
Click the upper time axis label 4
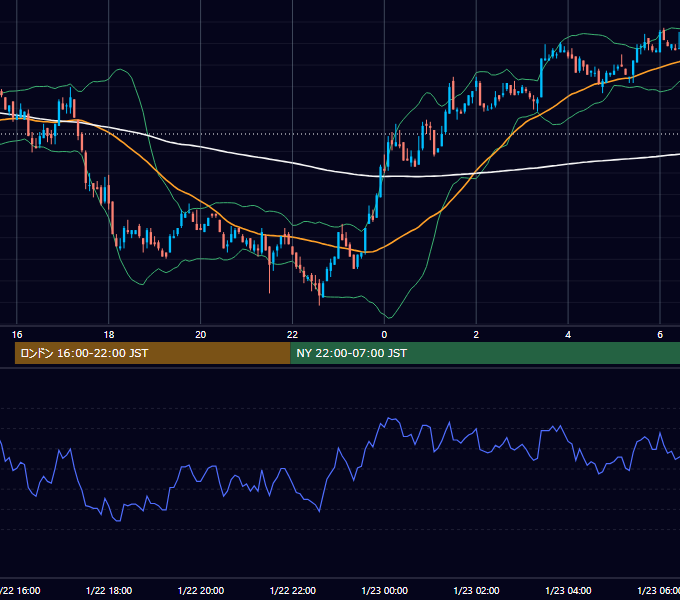(568, 334)
